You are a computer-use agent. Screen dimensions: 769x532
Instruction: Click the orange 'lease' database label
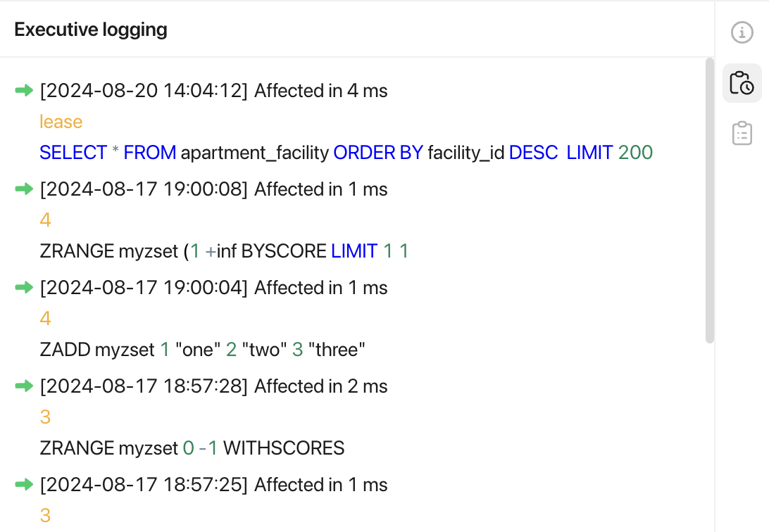[x=61, y=122]
